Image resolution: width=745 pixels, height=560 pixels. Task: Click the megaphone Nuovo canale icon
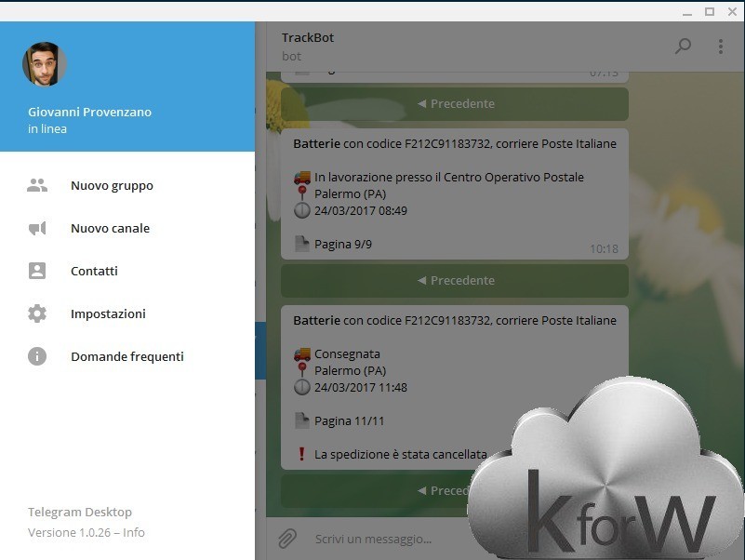click(37, 228)
